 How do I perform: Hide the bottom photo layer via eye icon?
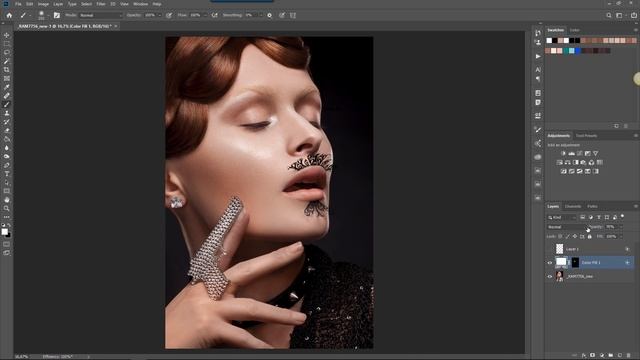coord(549,276)
